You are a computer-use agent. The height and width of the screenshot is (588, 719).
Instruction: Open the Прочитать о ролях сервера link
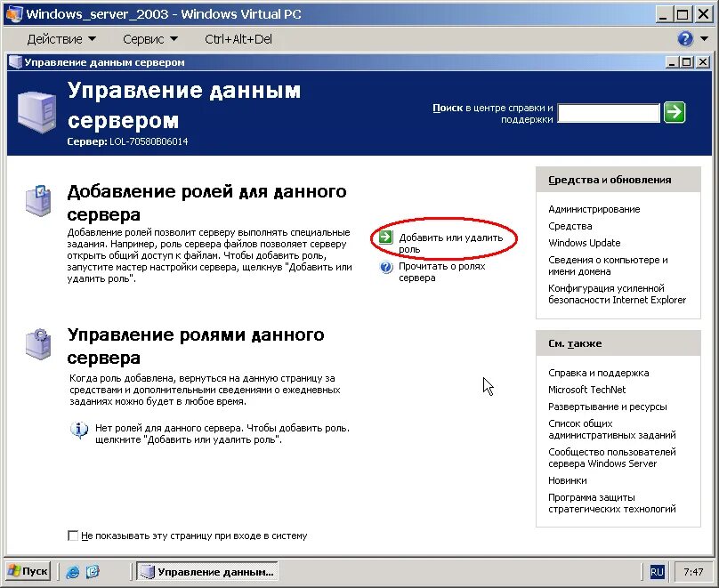pos(441,272)
